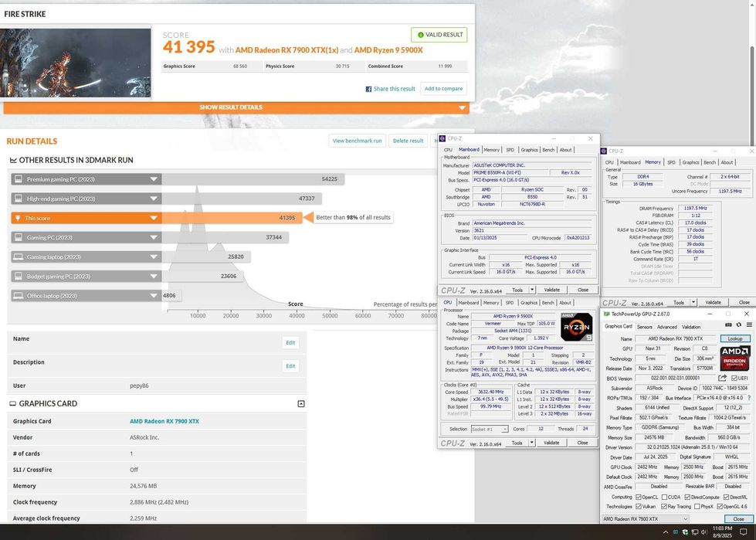Click Edit next to Description

tap(290, 366)
